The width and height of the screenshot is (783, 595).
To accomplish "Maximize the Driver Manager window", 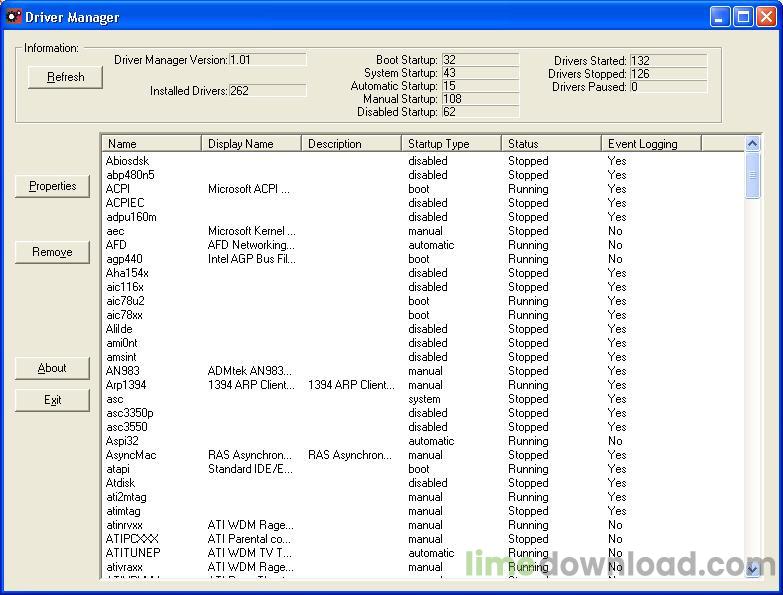I will 744,17.
